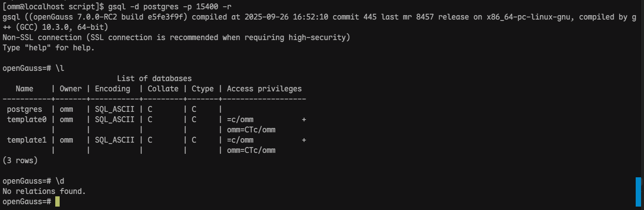Click the Name column header
The image size is (644, 210).
pyautogui.click(x=24, y=89)
